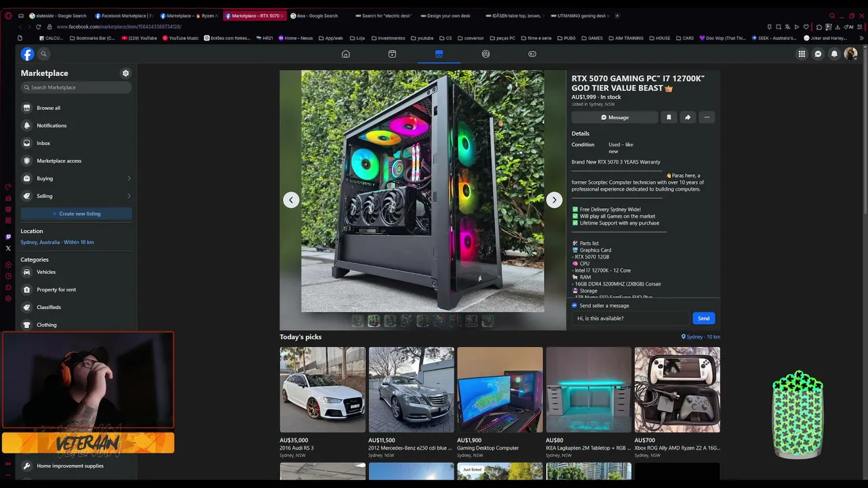Click the Sydney · 10 km picks filter
The height and width of the screenshot is (488, 868).
click(x=701, y=337)
